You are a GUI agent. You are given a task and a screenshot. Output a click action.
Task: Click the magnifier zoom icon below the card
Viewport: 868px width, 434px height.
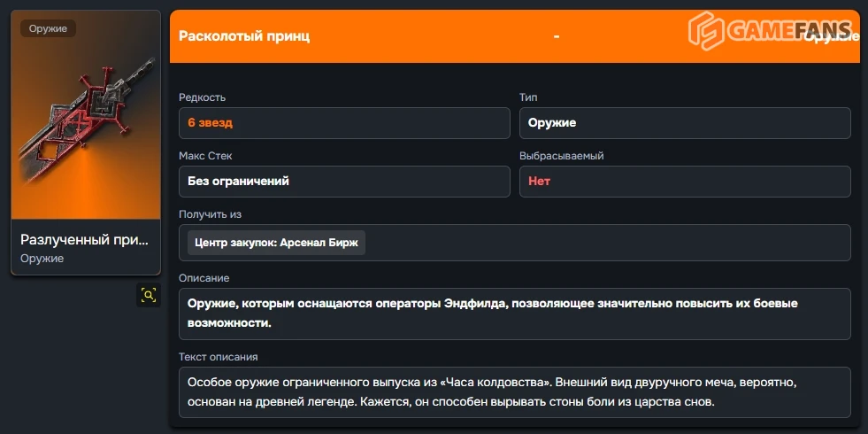[148, 295]
